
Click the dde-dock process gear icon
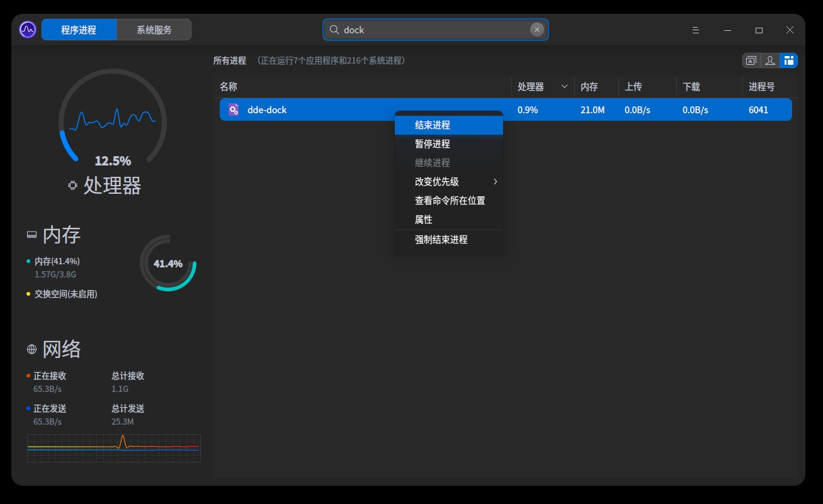point(234,109)
